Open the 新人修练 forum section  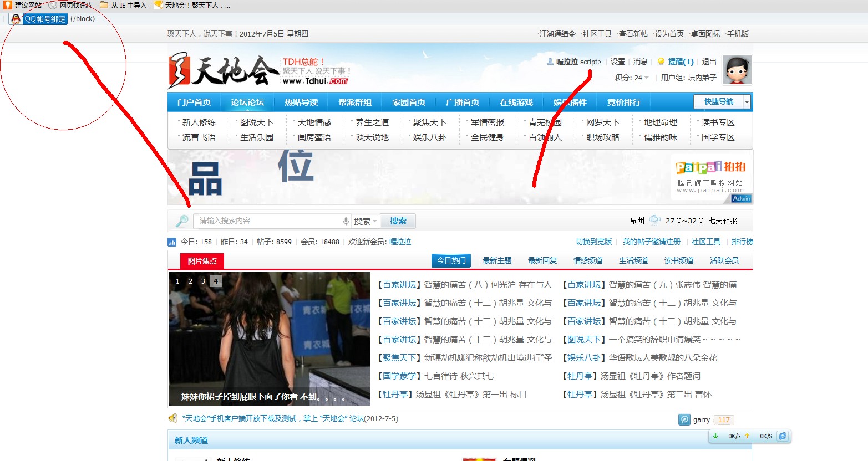[x=199, y=122]
